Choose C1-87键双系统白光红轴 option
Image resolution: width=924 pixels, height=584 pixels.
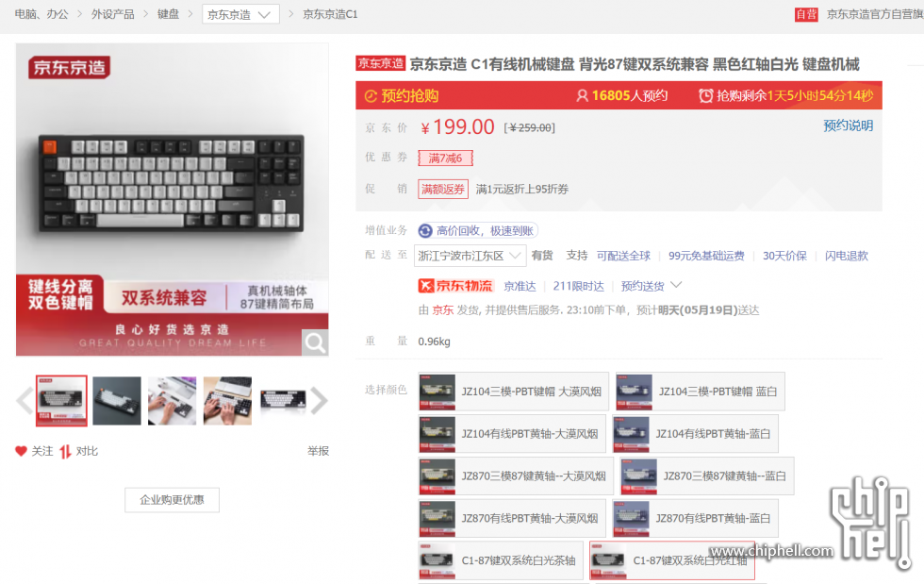[672, 560]
